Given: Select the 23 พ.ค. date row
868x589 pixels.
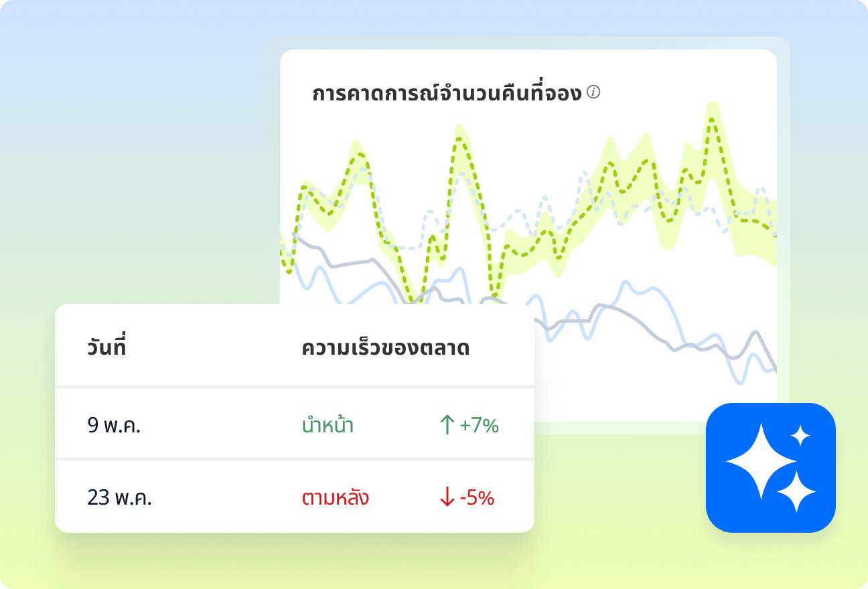Looking at the screenshot, I should pyautogui.click(x=119, y=499).
